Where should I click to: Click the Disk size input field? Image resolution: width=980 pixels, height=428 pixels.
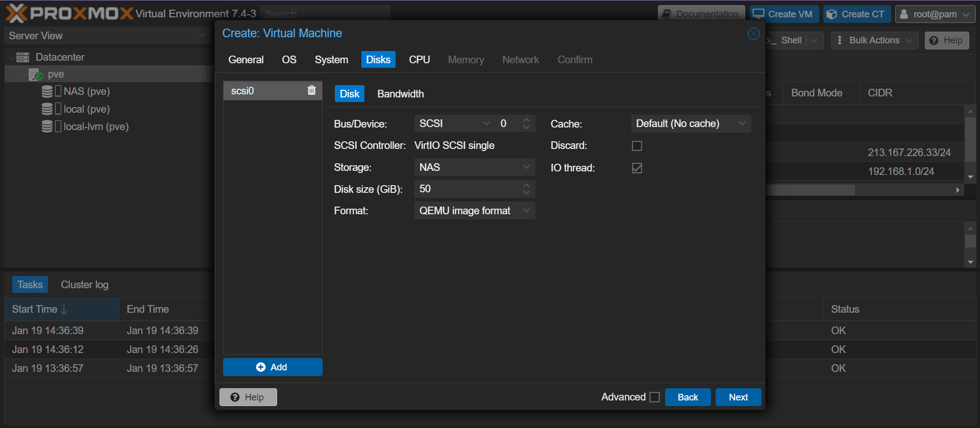tap(467, 189)
